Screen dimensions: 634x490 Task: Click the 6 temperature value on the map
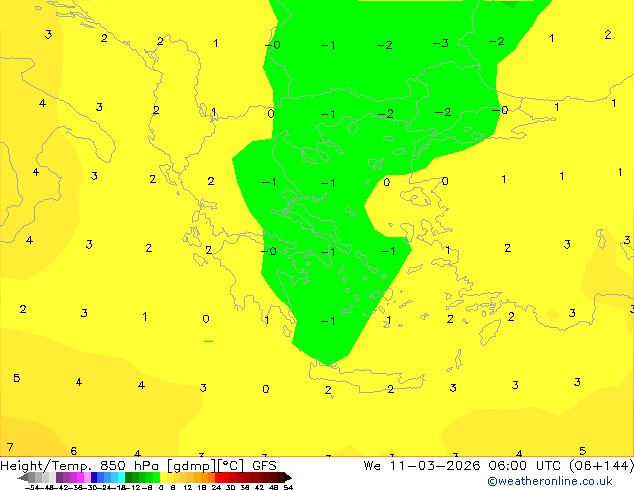pos(74,450)
